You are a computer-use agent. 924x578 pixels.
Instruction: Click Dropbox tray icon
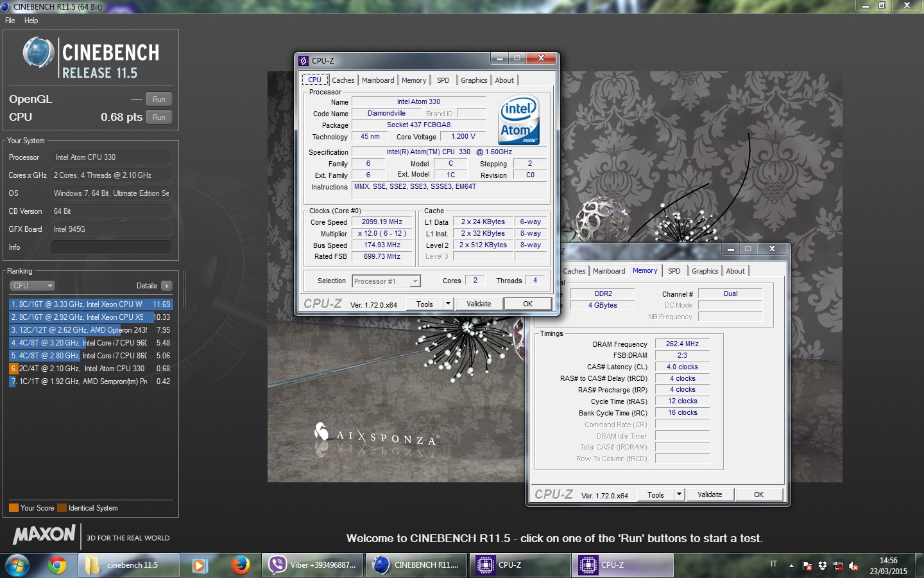823,566
